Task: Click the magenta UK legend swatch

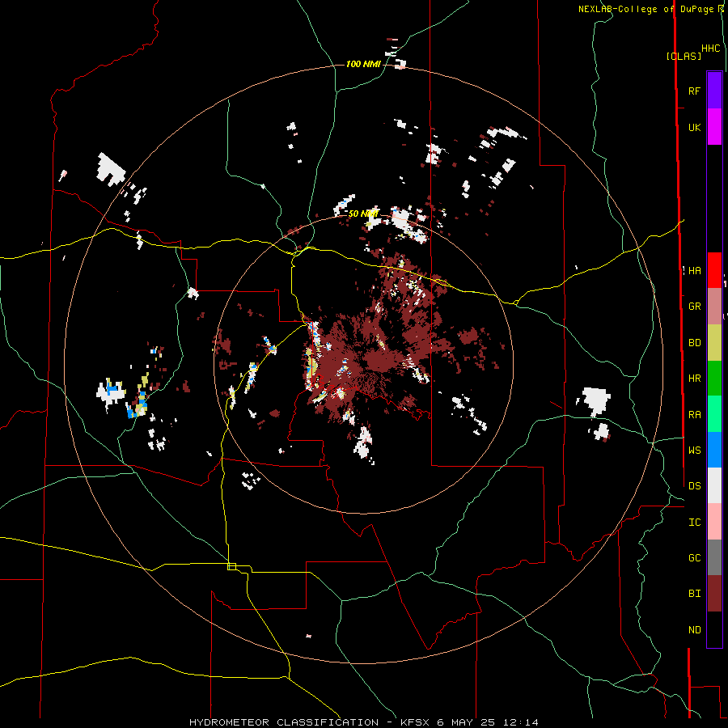Action: point(714,127)
